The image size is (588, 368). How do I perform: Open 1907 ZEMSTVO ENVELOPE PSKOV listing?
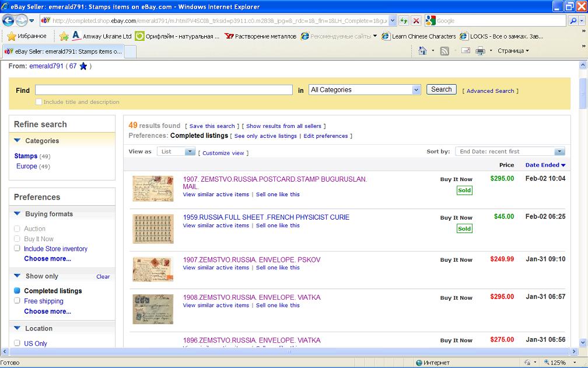[x=251, y=259]
